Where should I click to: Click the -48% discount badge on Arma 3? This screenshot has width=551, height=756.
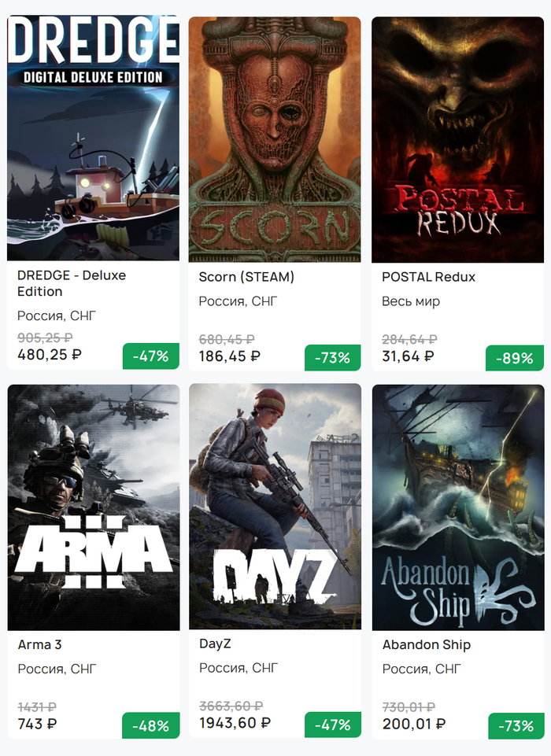click(151, 725)
